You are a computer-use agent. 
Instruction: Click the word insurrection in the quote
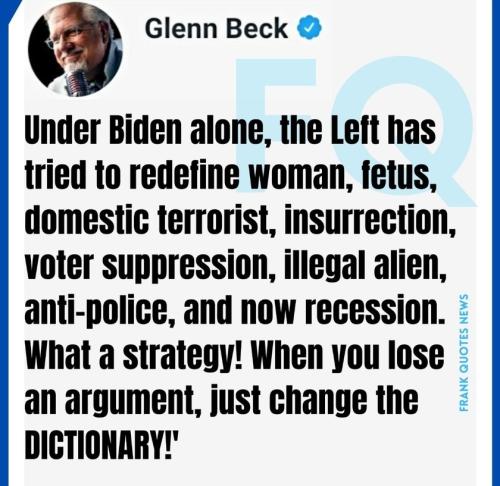click(370, 220)
